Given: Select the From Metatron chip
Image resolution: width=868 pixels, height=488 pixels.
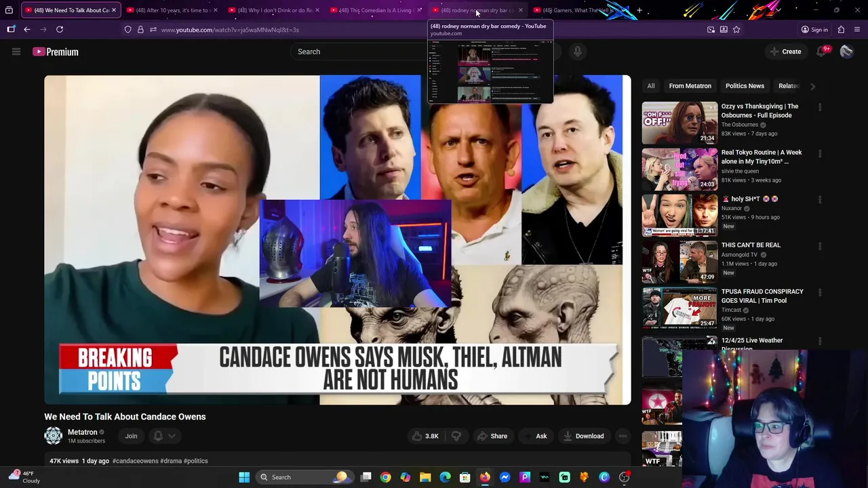Looking at the screenshot, I should (690, 86).
